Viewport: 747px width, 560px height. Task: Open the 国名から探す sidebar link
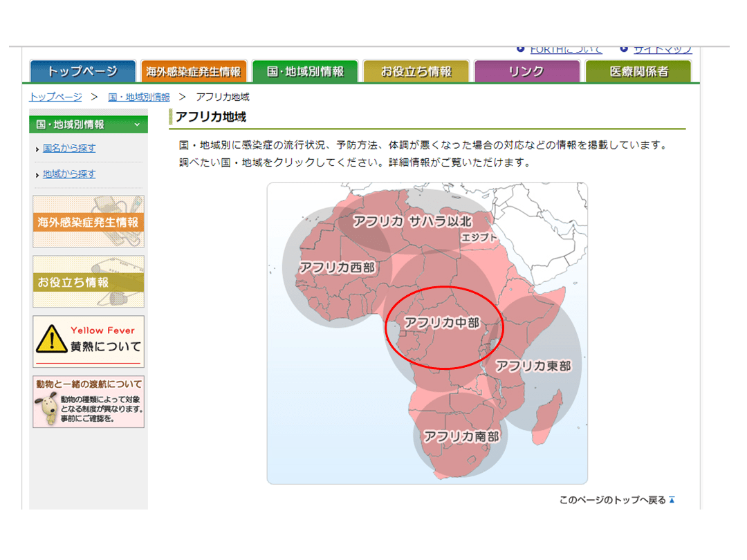(69, 148)
